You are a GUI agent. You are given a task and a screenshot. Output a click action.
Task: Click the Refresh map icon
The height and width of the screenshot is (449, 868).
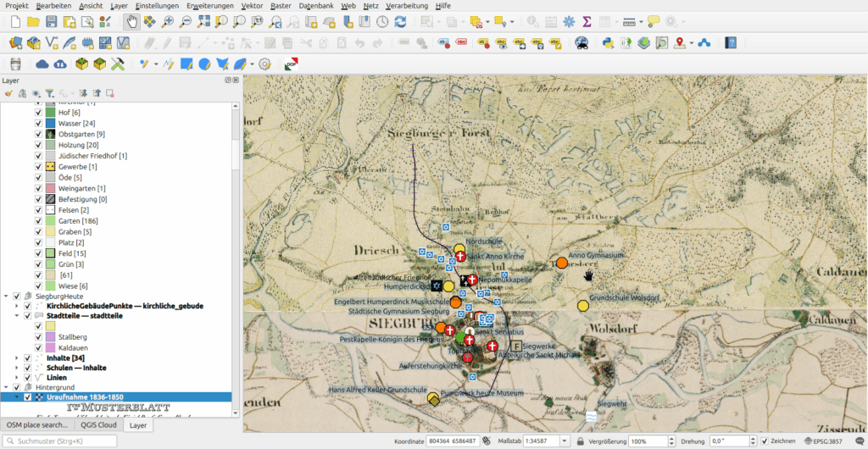click(x=399, y=21)
